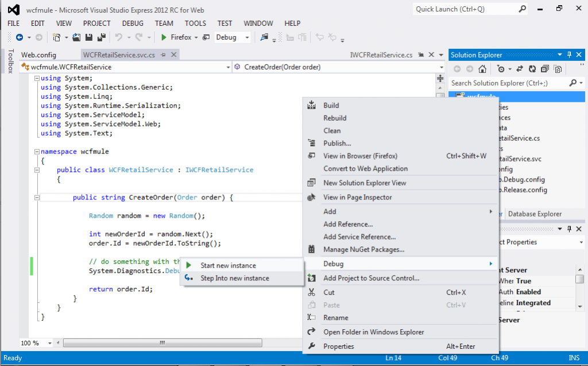Toggle overwrite mode via the INS indicator
This screenshot has width=588, height=366.
click(574, 357)
